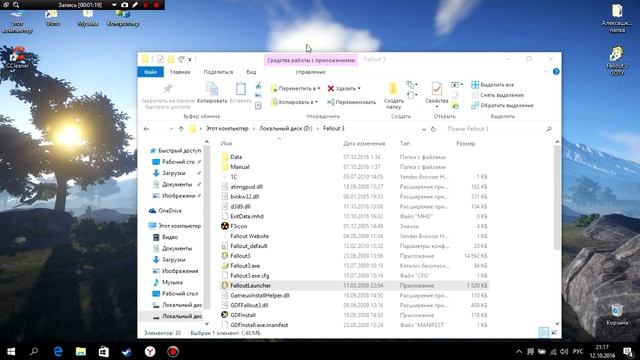Click Снять выделение
640x360 pixels.
[x=498, y=95]
